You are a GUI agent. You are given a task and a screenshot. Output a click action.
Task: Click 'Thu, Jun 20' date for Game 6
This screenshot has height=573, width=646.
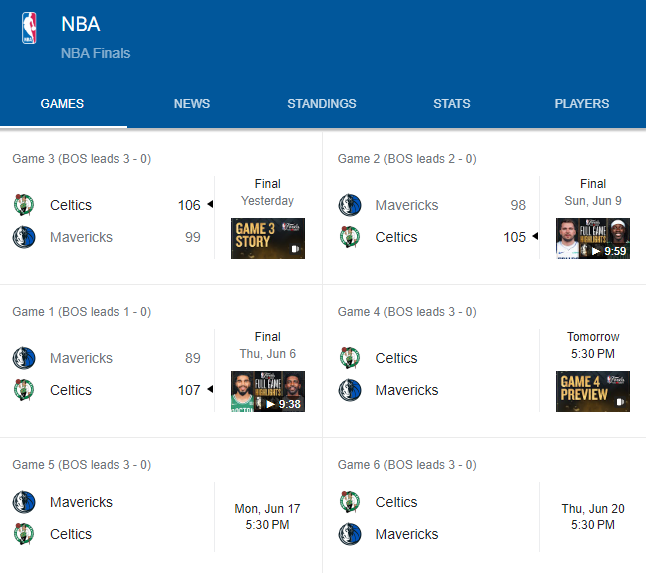coord(593,509)
